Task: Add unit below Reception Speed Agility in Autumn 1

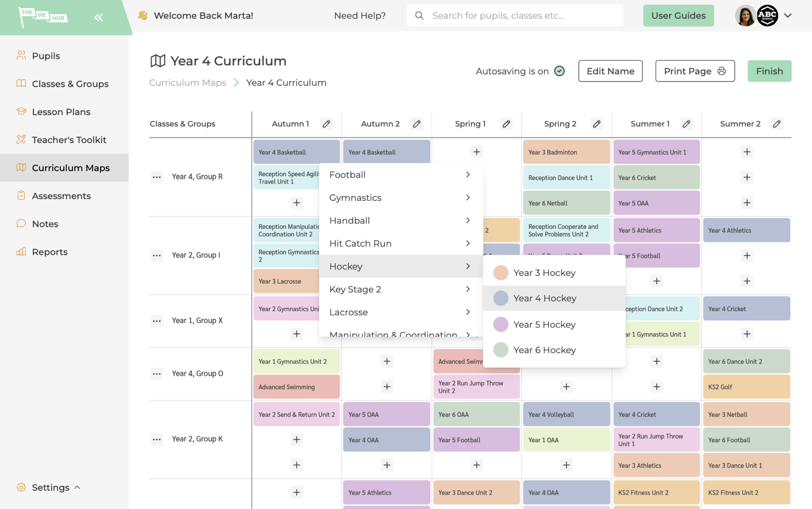Action: (x=297, y=203)
